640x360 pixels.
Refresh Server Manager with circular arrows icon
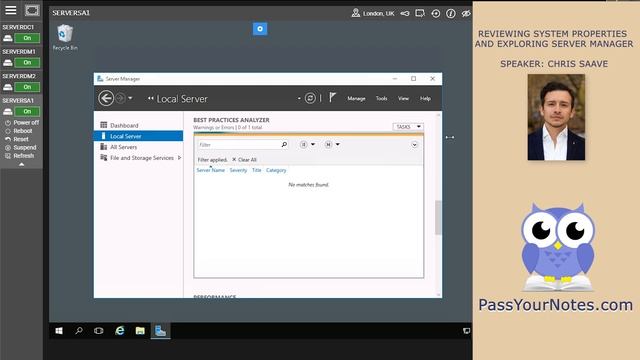pyautogui.click(x=310, y=98)
